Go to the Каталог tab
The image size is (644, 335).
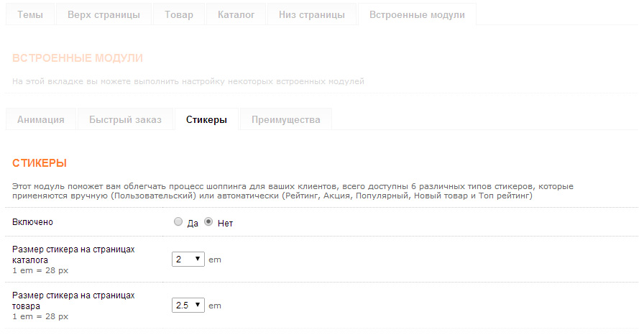coord(236,14)
